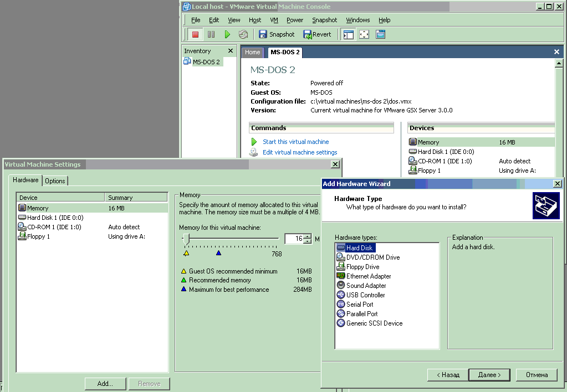Screen dimensions: 567x392
Task: Click Start this virtual machine link
Action: [296, 142]
